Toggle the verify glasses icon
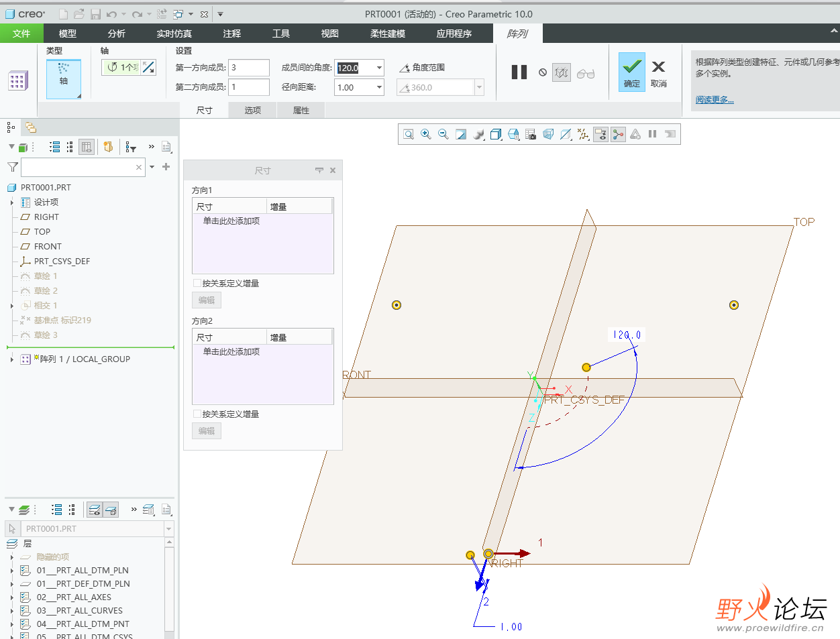The image size is (840, 639). pos(586,73)
